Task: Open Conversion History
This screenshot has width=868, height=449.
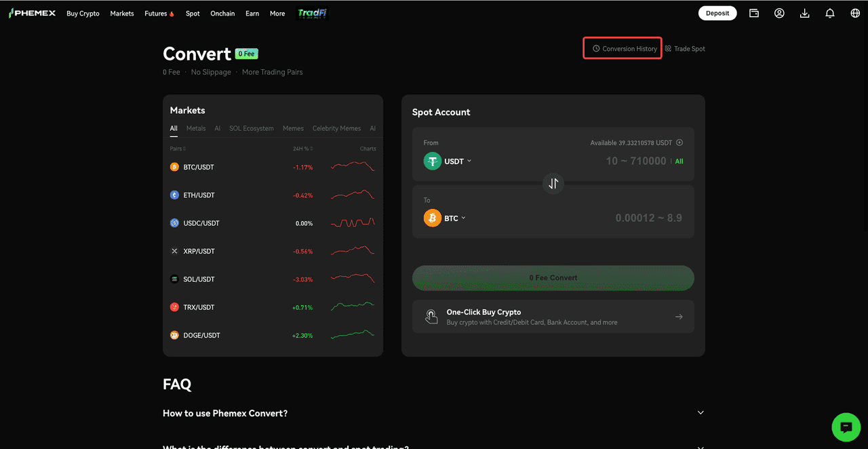Action: (x=625, y=49)
